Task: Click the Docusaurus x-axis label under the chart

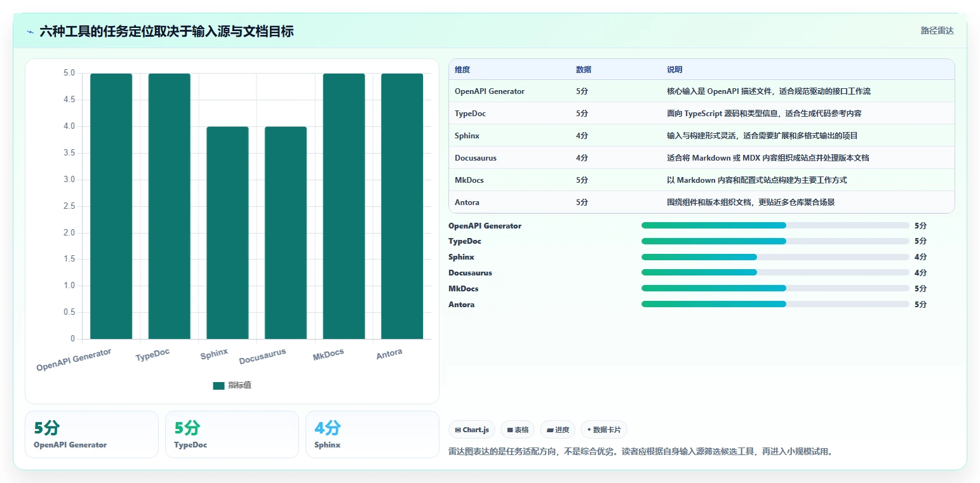Action: [x=262, y=356]
